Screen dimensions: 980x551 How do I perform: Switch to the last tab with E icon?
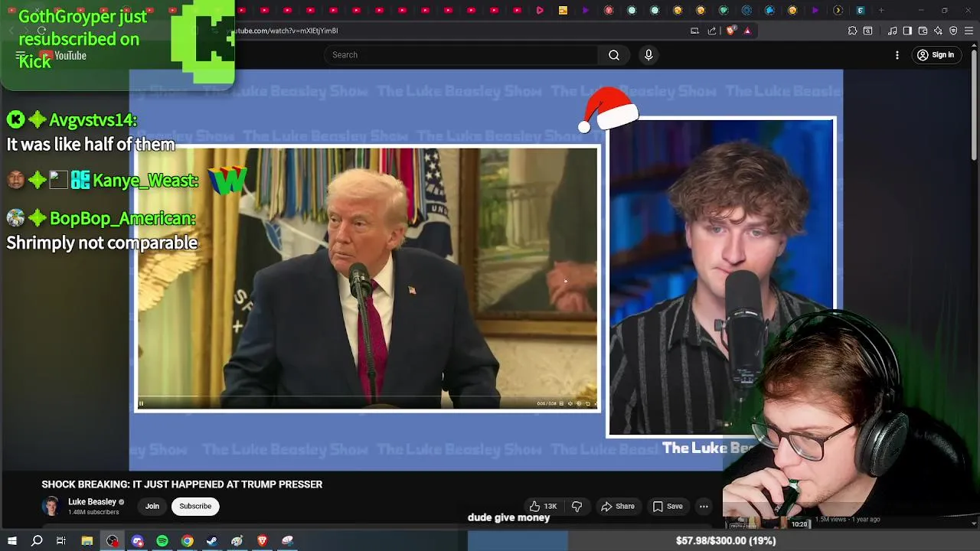click(x=861, y=10)
